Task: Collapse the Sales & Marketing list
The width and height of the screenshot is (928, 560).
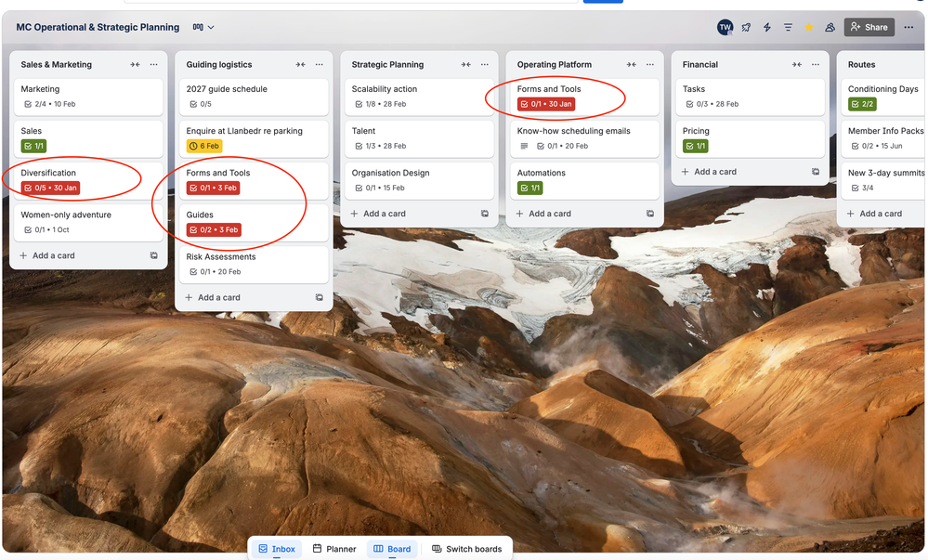Action: [x=135, y=64]
